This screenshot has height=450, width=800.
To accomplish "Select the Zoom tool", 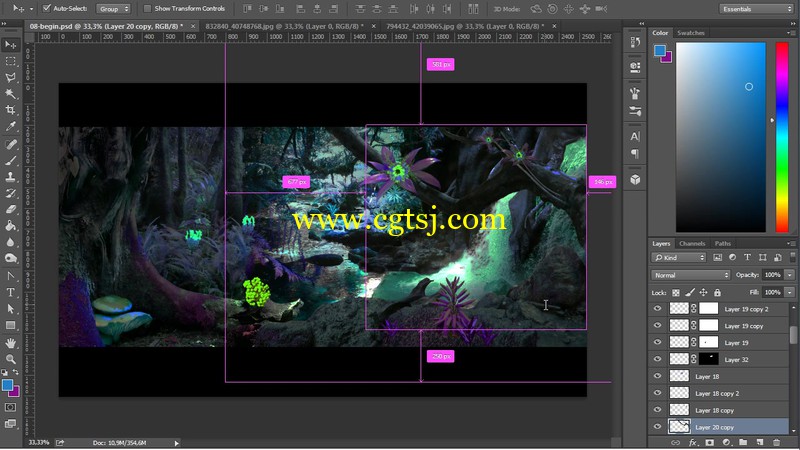I will click(10, 359).
